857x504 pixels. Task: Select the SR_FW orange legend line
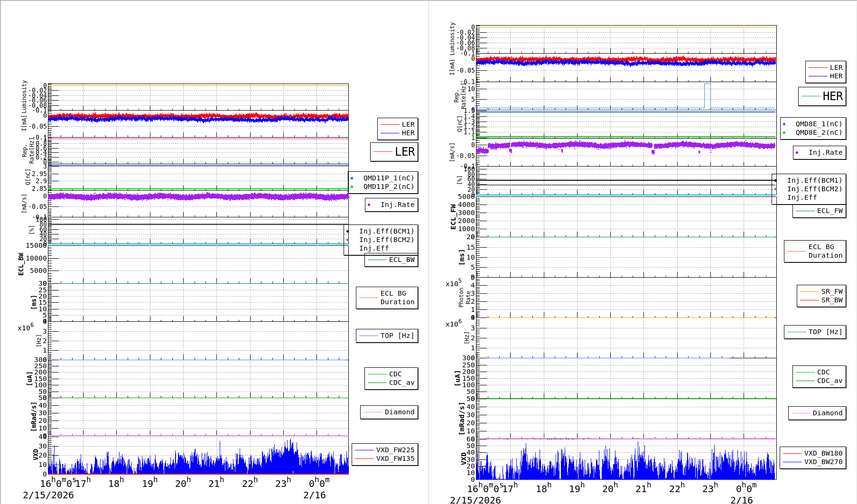810,291
